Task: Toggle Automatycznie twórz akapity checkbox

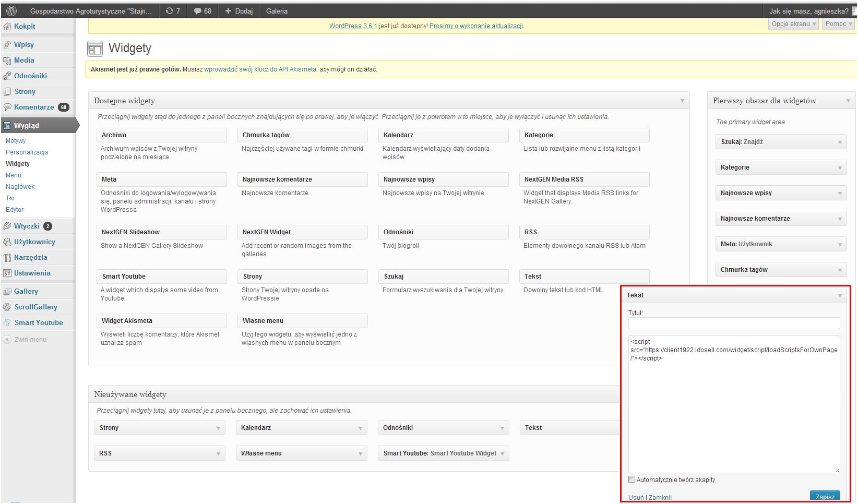Action: coord(631,479)
